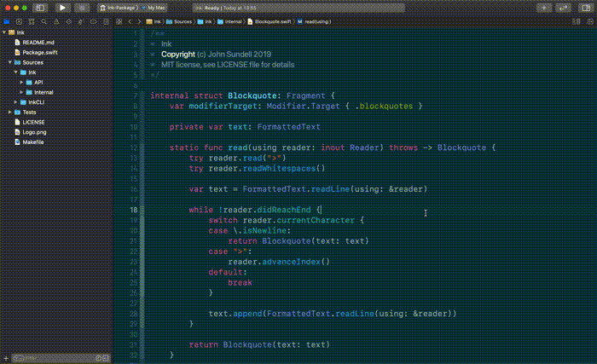
Task: Click the readWhitespaces call on line 14
Action: tap(279, 168)
